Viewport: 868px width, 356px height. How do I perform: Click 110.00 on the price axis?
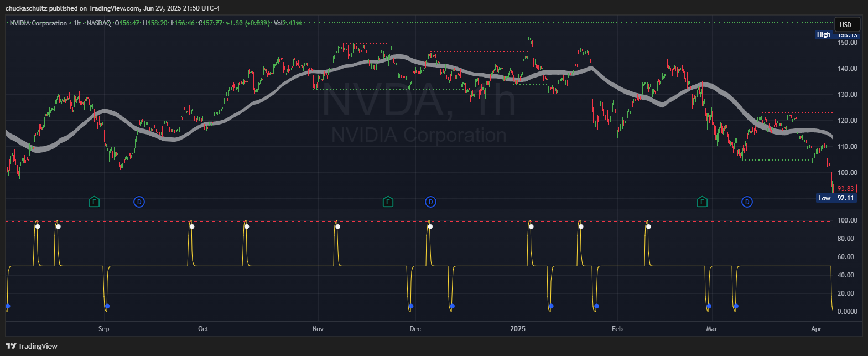pyautogui.click(x=847, y=147)
